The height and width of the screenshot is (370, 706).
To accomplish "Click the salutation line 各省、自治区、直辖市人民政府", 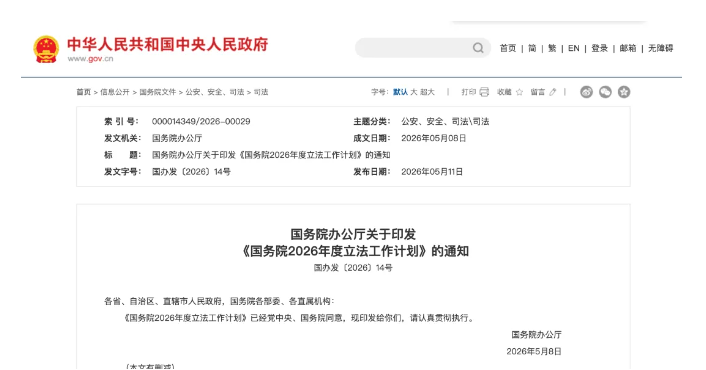I will click(x=219, y=301).
